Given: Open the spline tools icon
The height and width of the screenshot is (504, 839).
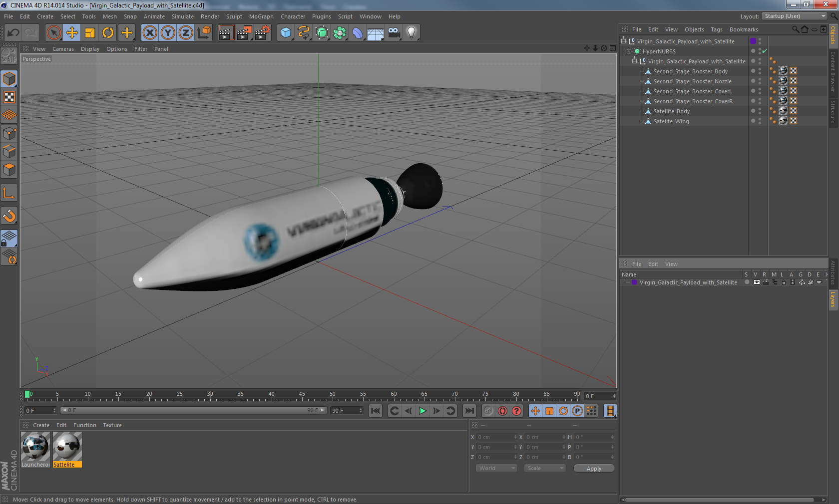Looking at the screenshot, I should tap(304, 33).
